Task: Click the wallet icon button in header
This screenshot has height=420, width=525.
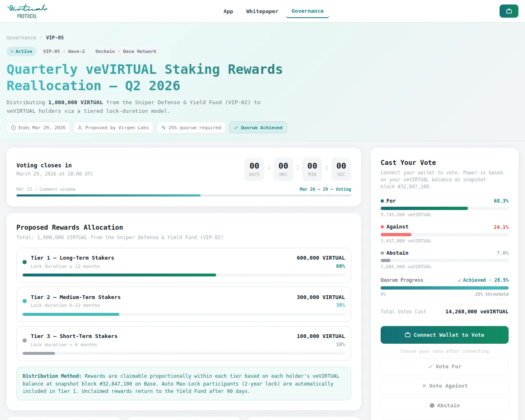Action: point(509,11)
